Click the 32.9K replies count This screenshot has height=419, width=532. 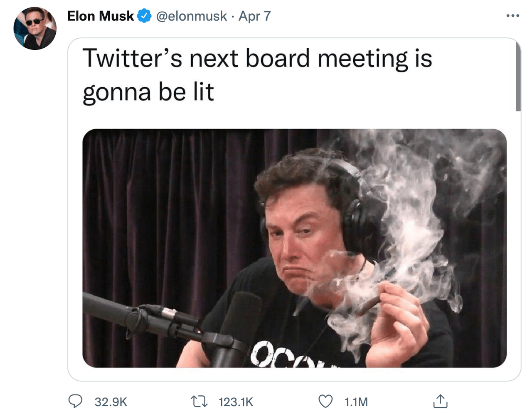[111, 402]
